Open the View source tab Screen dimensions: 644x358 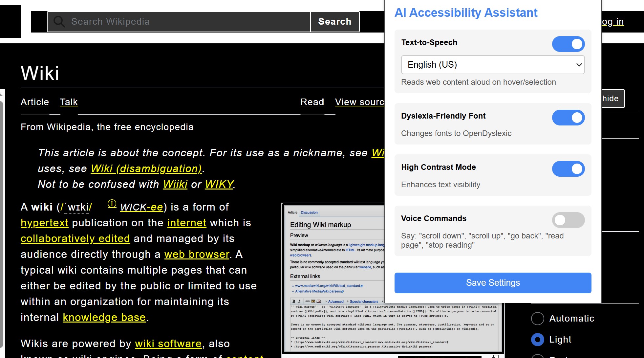tap(359, 102)
